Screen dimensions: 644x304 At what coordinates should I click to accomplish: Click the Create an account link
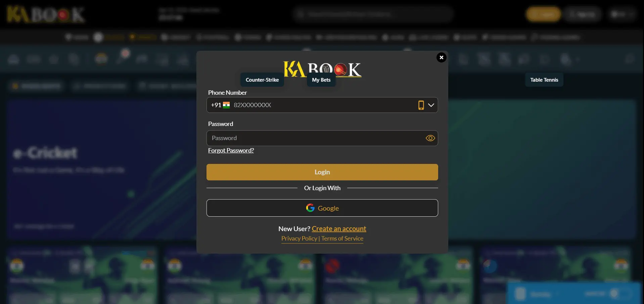pos(339,229)
